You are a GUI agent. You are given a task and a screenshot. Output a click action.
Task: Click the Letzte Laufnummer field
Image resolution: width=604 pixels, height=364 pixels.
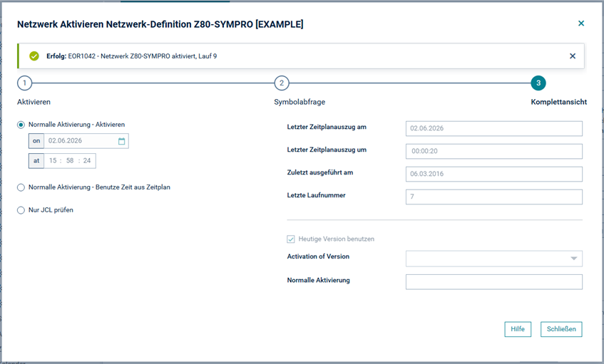point(494,197)
